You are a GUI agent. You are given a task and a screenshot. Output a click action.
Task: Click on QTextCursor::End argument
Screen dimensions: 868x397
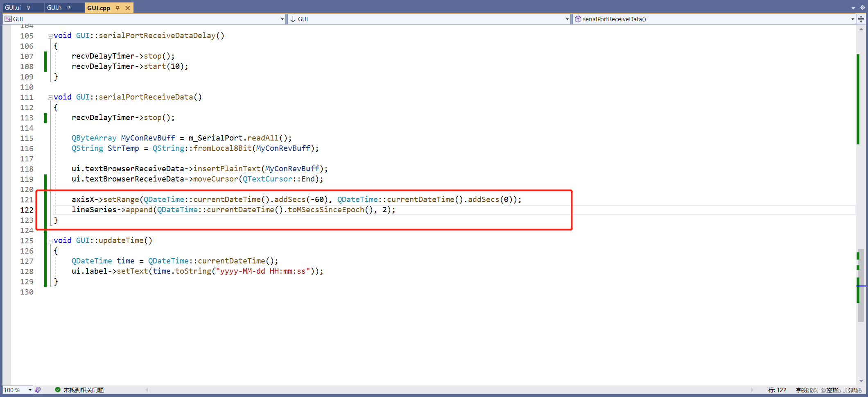point(279,179)
